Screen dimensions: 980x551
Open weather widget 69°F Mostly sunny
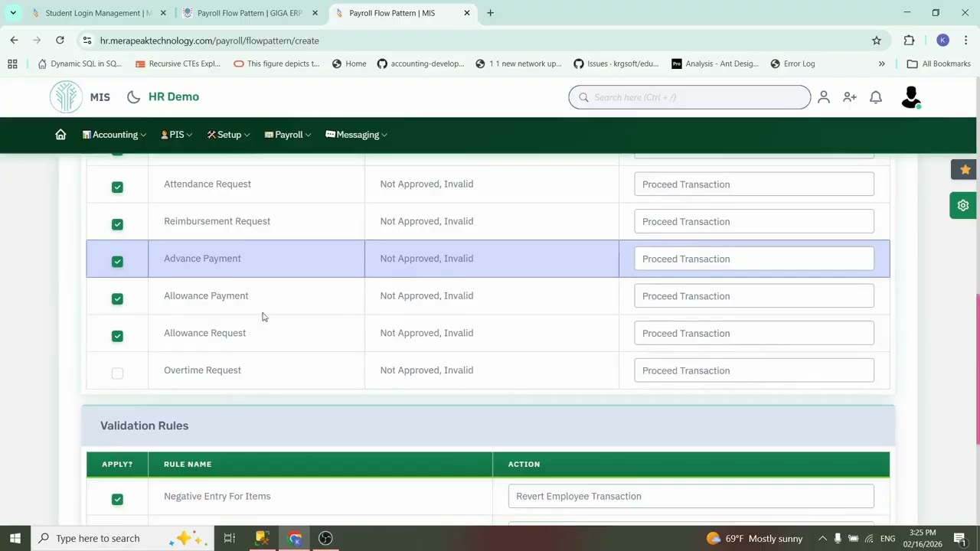[x=754, y=538]
